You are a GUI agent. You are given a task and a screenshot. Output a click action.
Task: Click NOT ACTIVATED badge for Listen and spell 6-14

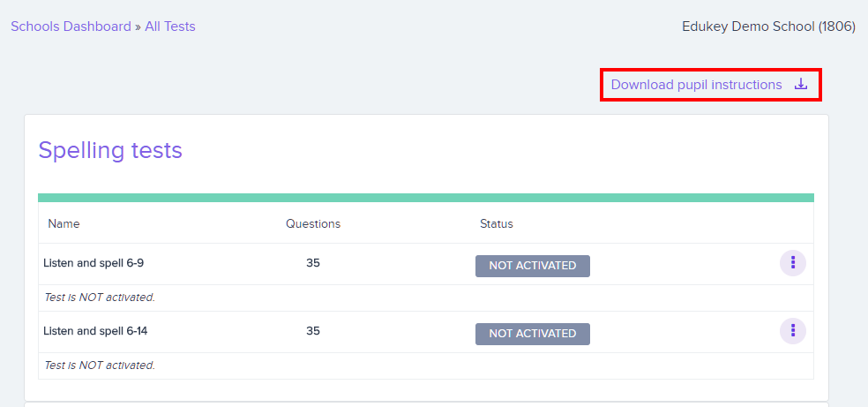pyautogui.click(x=533, y=334)
